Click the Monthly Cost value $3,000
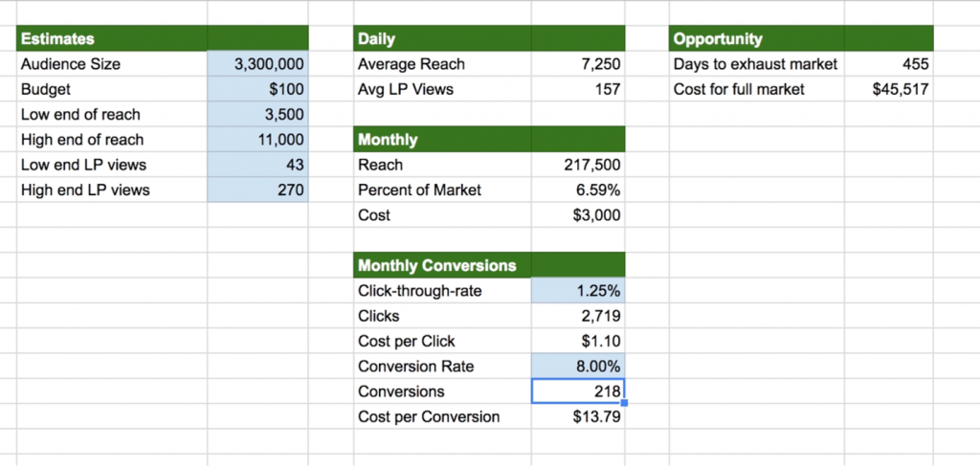Image resolution: width=980 pixels, height=469 pixels. tap(578, 215)
